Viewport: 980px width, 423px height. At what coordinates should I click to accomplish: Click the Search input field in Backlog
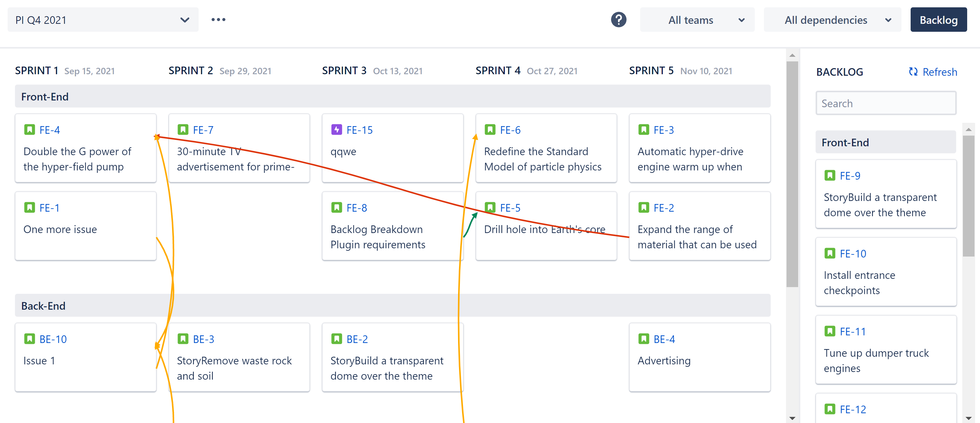(886, 103)
